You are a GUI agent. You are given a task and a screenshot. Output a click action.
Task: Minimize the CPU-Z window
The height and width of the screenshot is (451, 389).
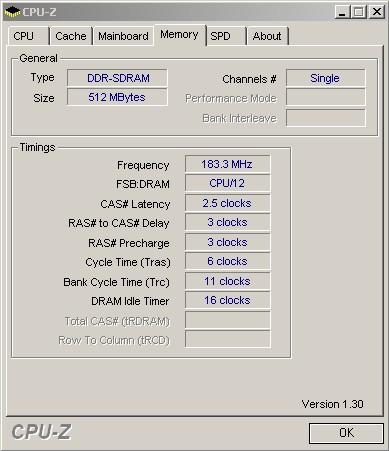[x=342, y=12]
